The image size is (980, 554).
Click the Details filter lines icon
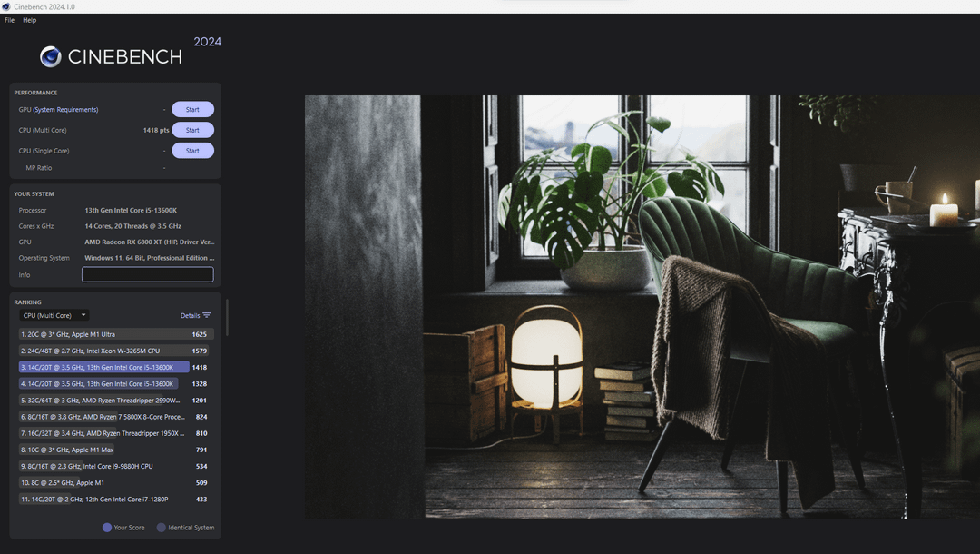click(207, 315)
